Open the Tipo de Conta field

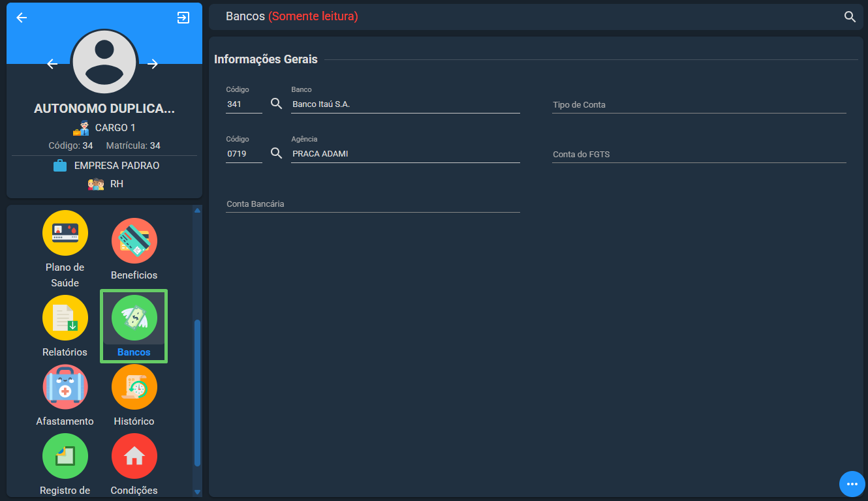pyautogui.click(x=699, y=104)
